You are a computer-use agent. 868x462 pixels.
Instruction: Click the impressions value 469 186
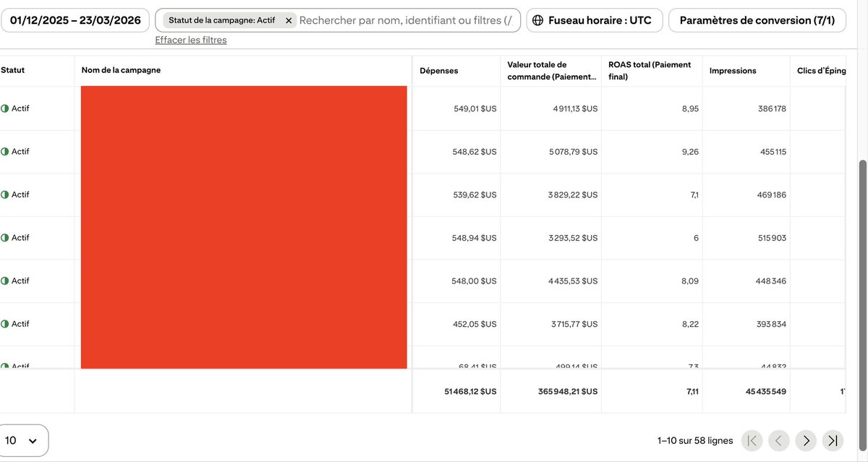(771, 194)
